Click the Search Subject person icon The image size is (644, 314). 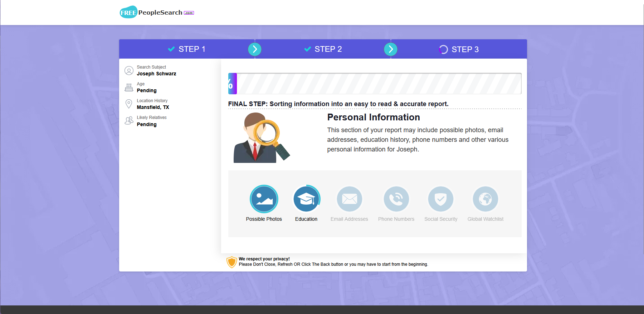(x=129, y=70)
